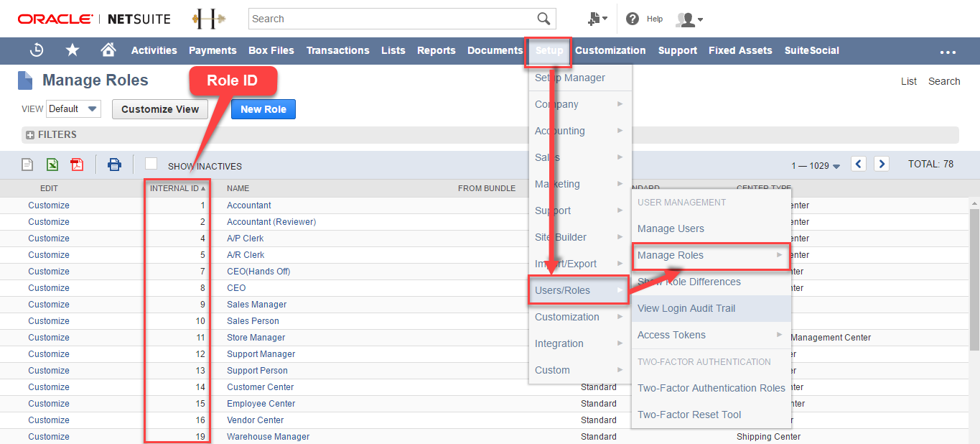Open the recent records clock icon

pos(37,50)
